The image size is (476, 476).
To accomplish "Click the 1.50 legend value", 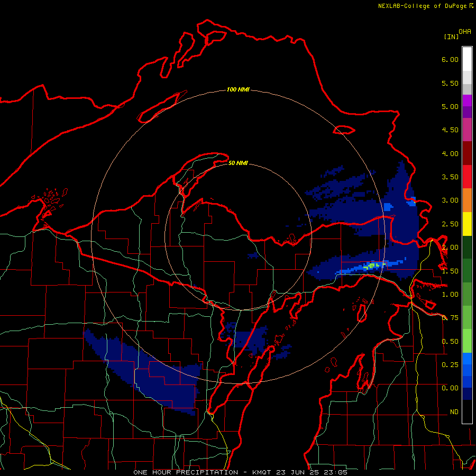I will coord(450,271).
